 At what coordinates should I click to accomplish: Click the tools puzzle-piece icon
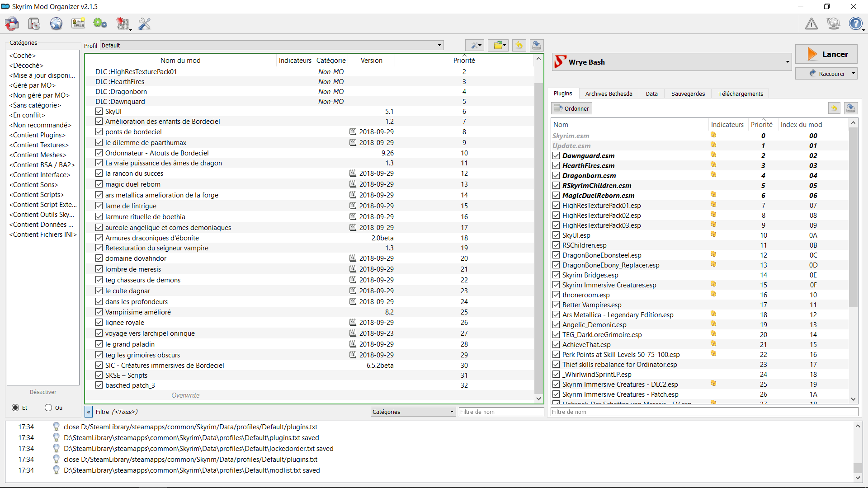123,23
